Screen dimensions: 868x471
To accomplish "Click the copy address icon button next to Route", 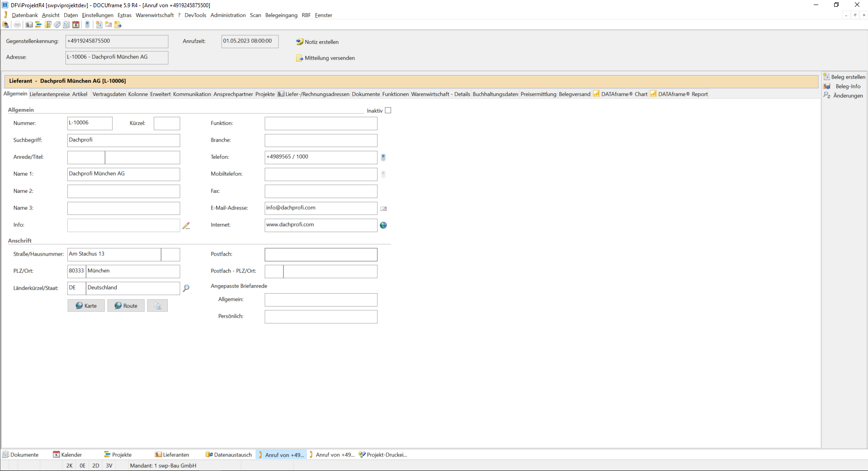I will [157, 306].
